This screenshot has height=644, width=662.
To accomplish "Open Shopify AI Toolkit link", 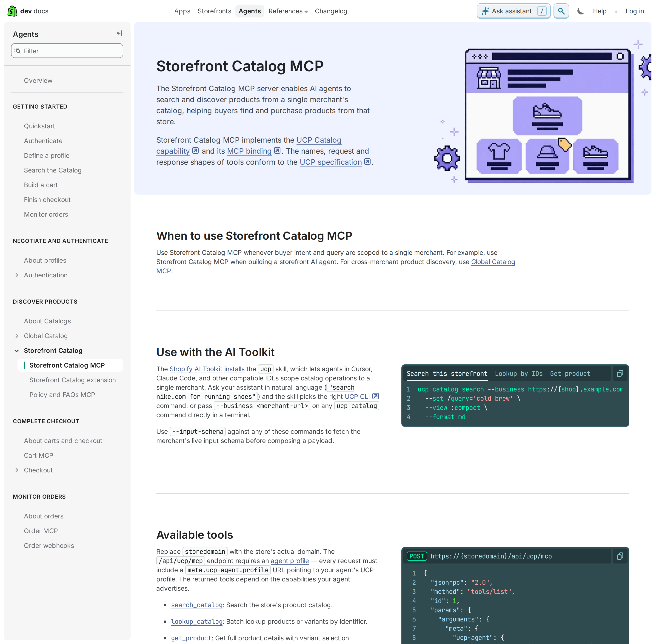I will 196,369.
